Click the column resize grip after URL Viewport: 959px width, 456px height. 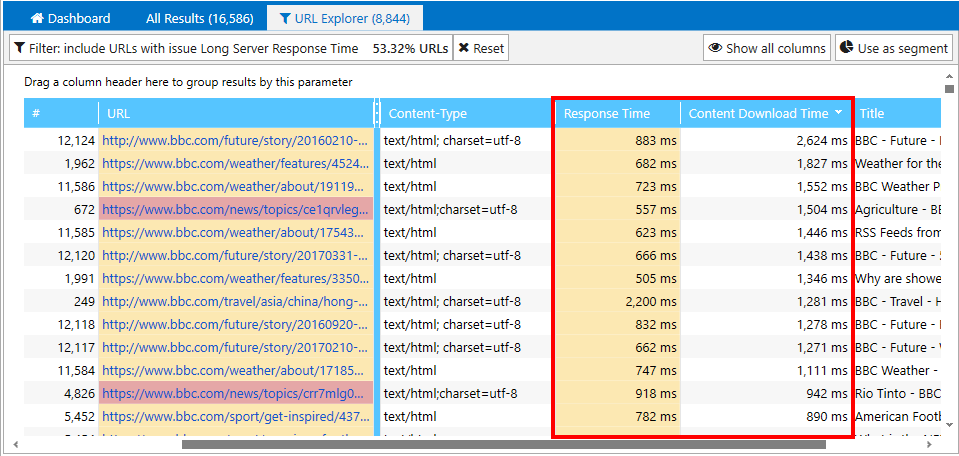click(377, 113)
